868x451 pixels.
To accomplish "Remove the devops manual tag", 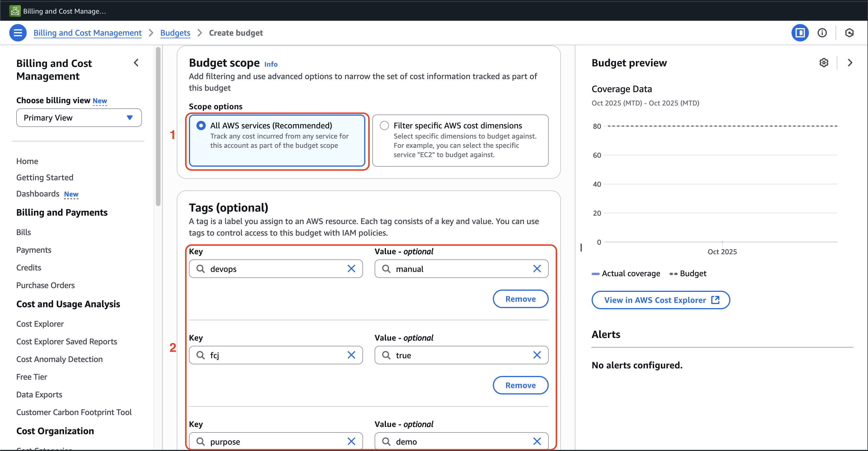I will (x=520, y=299).
